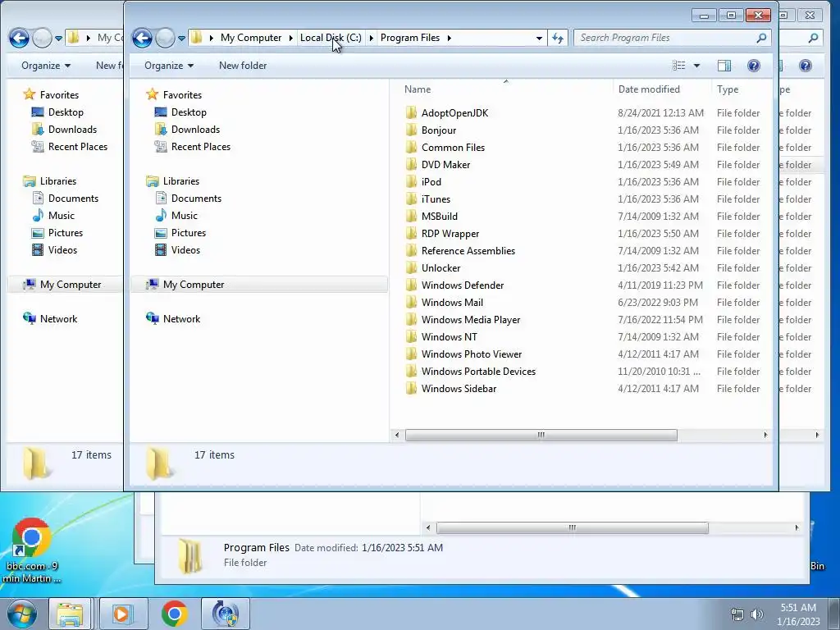This screenshot has height=630, width=840.
Task: Select Libraries in the front window sidebar
Action: (x=181, y=181)
